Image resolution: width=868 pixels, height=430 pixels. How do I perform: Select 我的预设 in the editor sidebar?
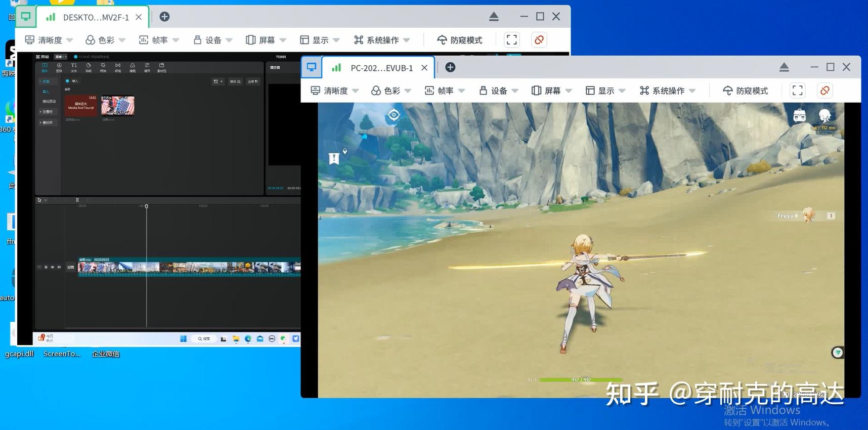click(x=49, y=101)
